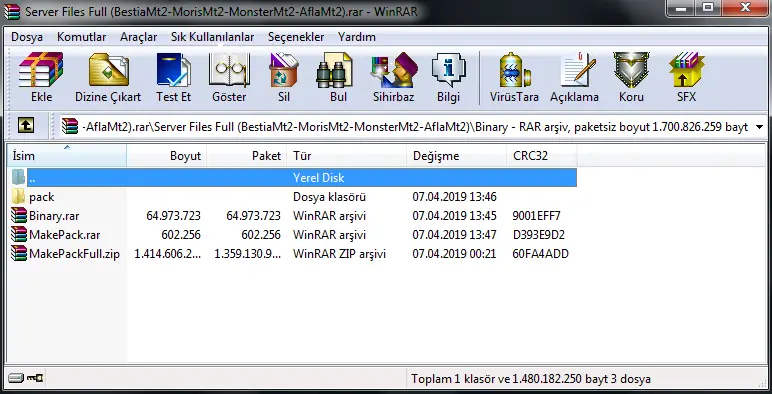Click CRC32 value D393E9D2
This screenshot has height=394, width=772.
[539, 235]
